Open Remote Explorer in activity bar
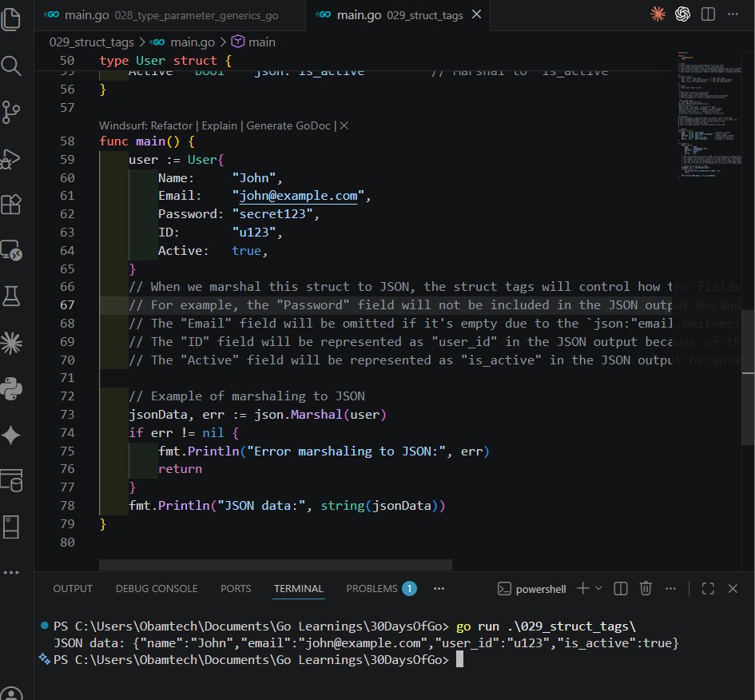The height and width of the screenshot is (700, 755). click(11, 251)
